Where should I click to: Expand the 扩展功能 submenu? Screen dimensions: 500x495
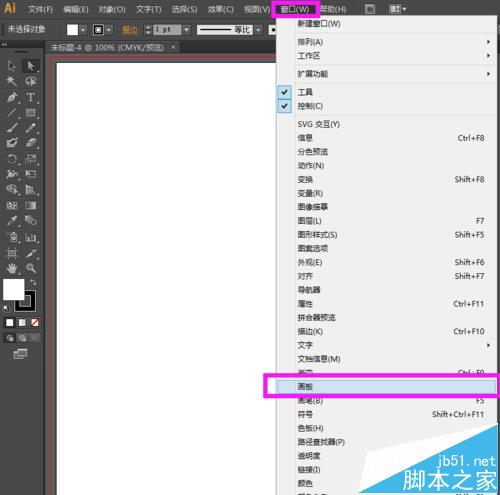(x=387, y=74)
